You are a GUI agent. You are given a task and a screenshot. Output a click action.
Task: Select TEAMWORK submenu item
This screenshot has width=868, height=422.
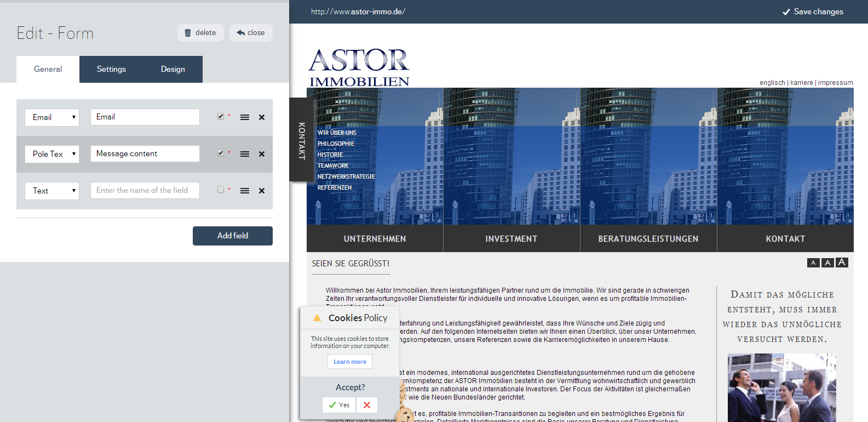pos(333,166)
